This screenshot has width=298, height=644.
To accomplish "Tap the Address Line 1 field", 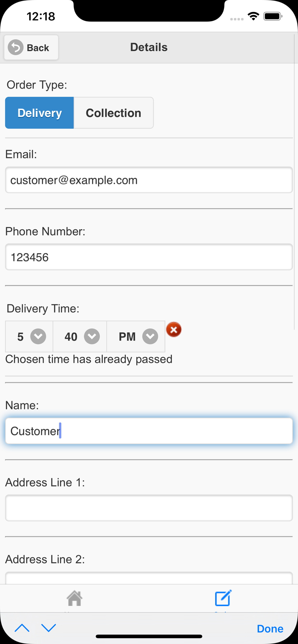I will coord(149,508).
